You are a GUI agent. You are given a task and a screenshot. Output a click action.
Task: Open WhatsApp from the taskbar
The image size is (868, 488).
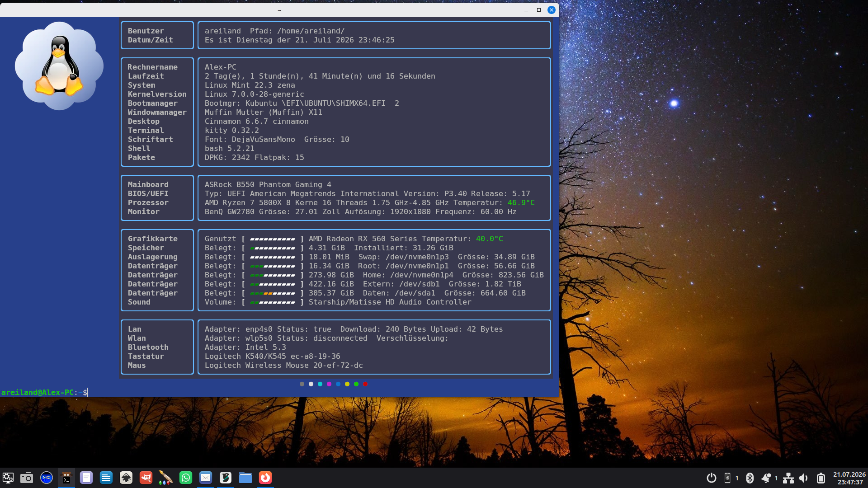[186, 478]
